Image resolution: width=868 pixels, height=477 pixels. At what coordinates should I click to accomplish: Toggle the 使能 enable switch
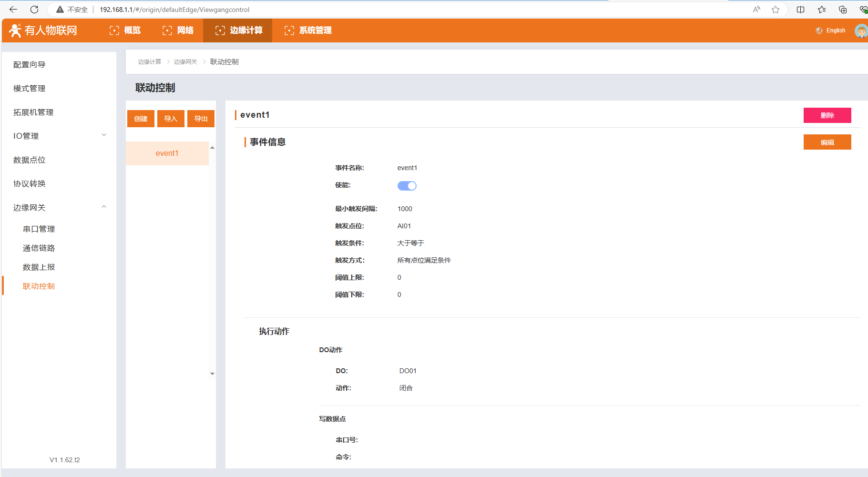click(407, 186)
